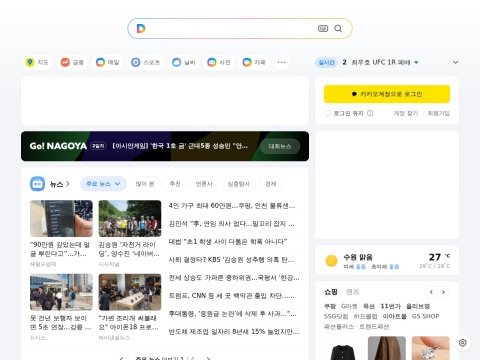Viewport: 480px width, 360px height.
Task: Open headline '4인 가구 최대 60만원'
Action: point(232,206)
